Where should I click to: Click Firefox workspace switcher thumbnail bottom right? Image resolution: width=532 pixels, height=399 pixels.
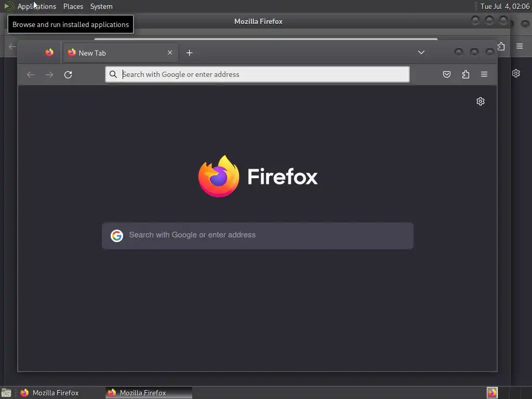[x=492, y=393]
